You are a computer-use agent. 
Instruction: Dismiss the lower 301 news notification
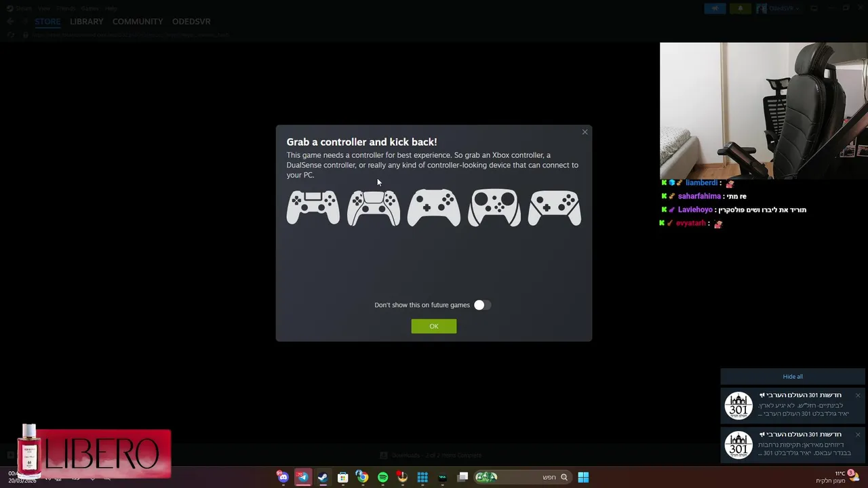tap(857, 434)
